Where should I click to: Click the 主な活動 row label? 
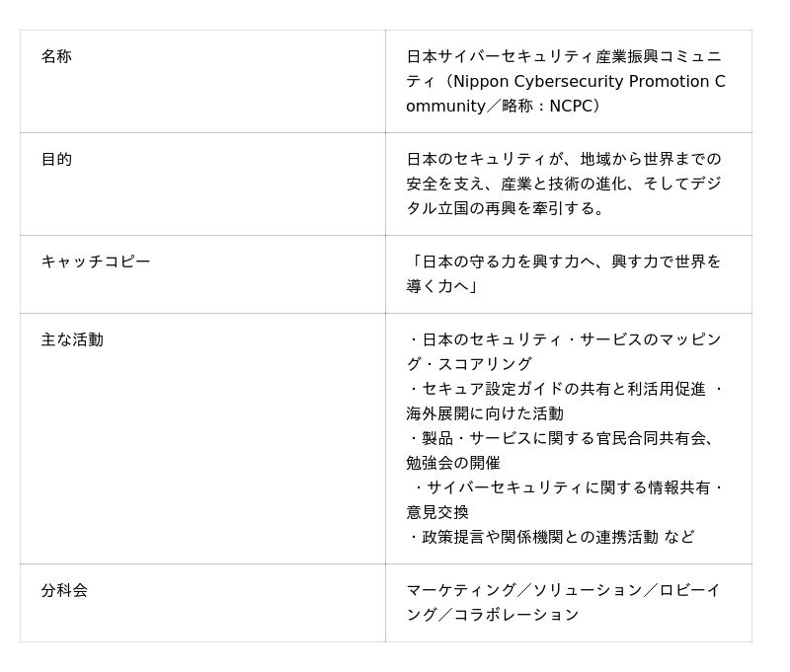click(72, 340)
